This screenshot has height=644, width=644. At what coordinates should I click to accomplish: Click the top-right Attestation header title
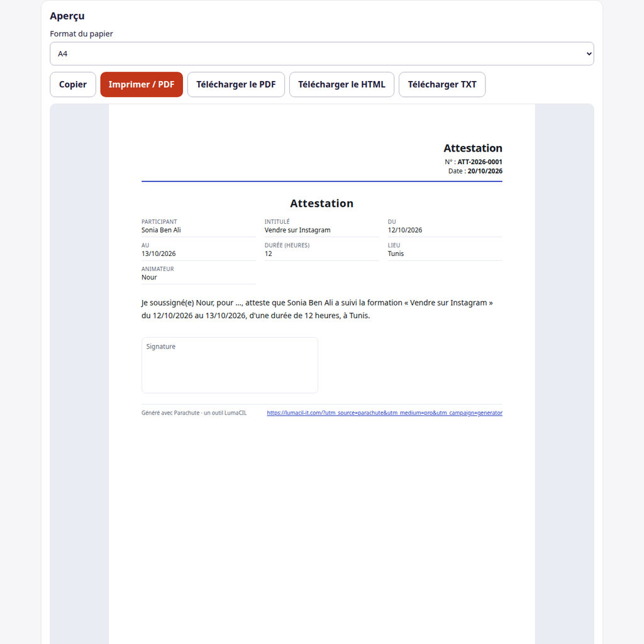pyautogui.click(x=473, y=148)
